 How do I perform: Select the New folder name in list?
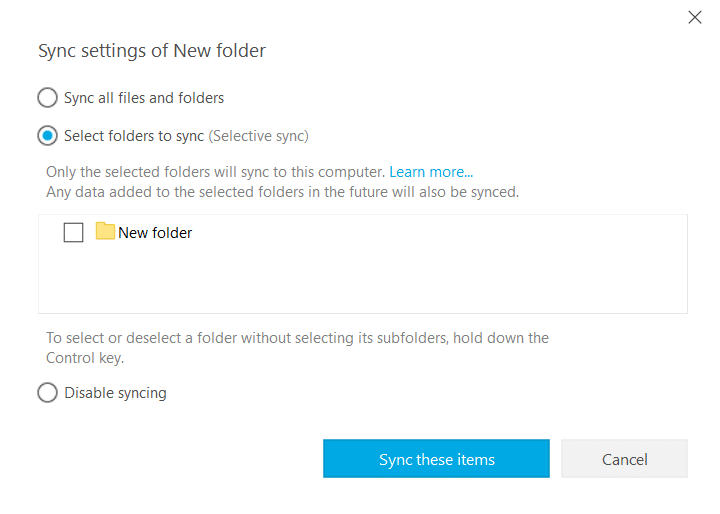coord(155,233)
